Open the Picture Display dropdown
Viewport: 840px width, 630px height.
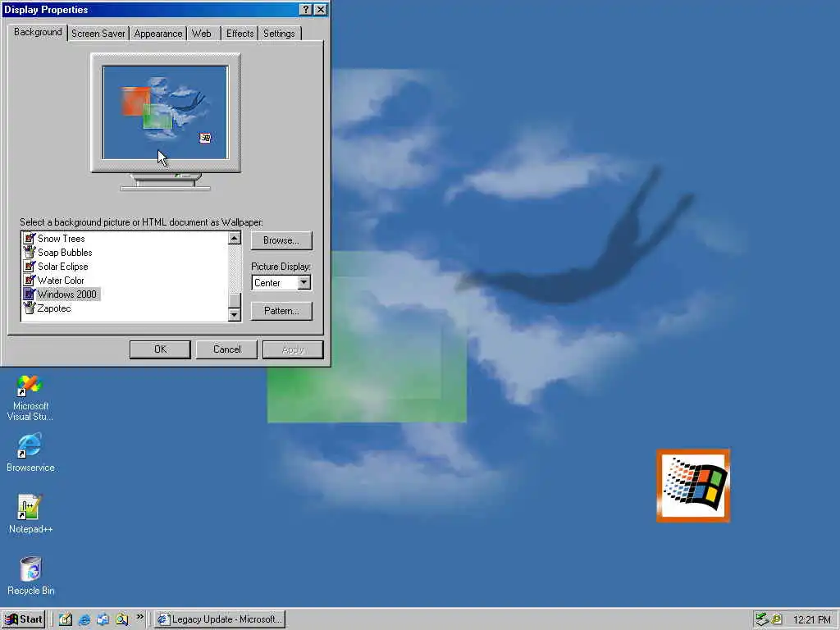point(304,282)
